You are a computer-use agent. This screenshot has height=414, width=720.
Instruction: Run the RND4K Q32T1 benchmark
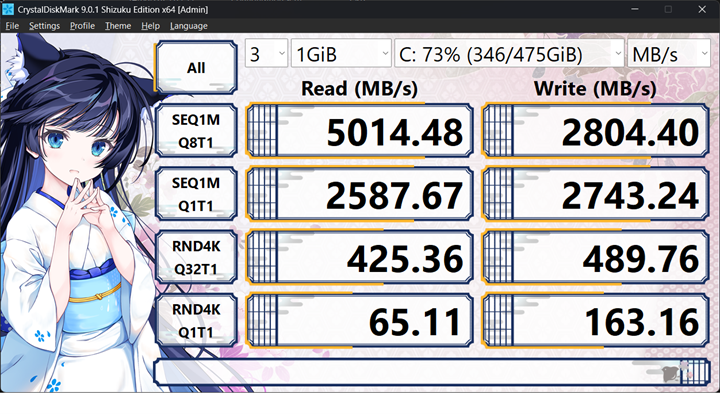tap(196, 259)
